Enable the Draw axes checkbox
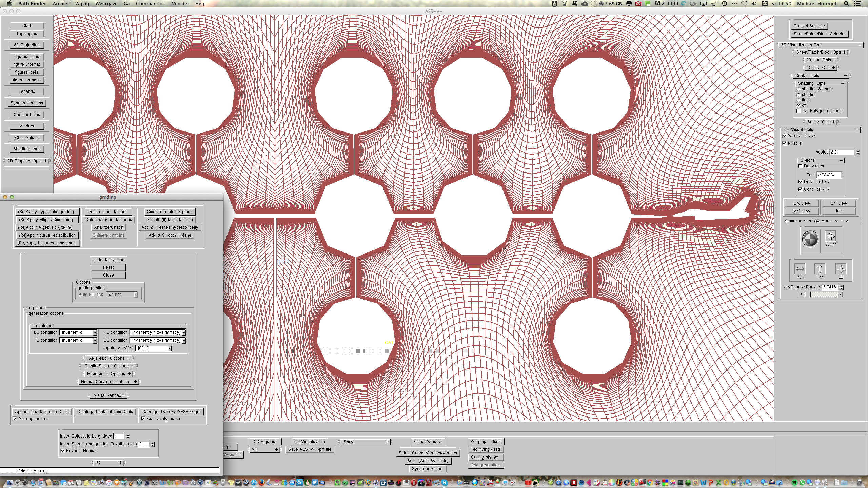This screenshot has height=488, width=868. click(800, 166)
